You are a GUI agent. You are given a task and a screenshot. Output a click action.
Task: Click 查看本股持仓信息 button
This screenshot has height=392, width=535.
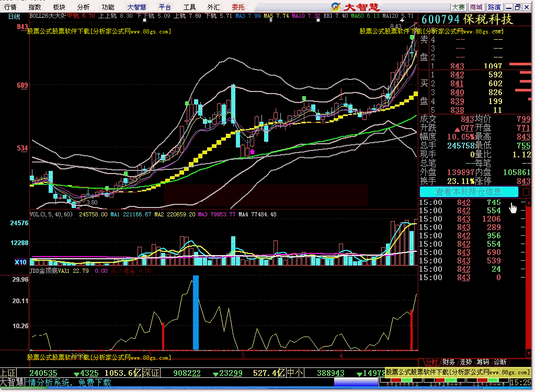469,192
